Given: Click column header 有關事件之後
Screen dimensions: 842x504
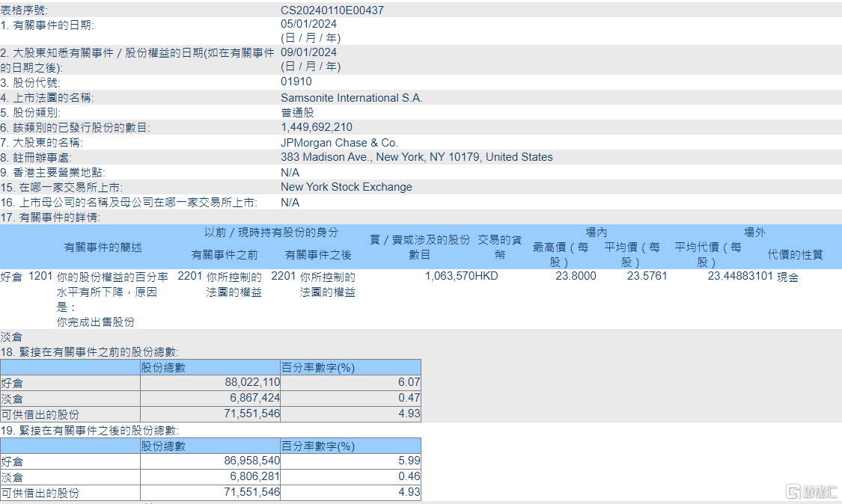Looking at the screenshot, I should coord(318,255).
